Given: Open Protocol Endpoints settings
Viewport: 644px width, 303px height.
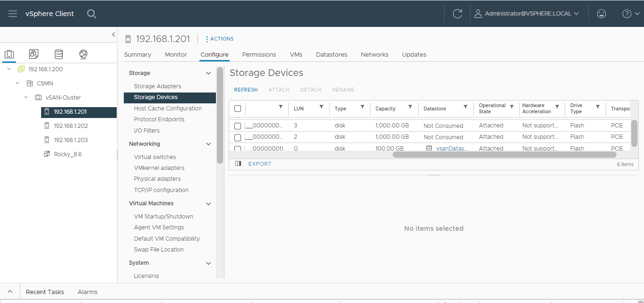Looking at the screenshot, I should click(x=159, y=119).
